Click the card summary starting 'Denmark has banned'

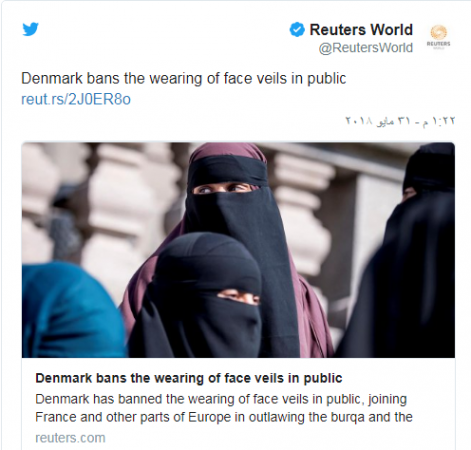224,408
